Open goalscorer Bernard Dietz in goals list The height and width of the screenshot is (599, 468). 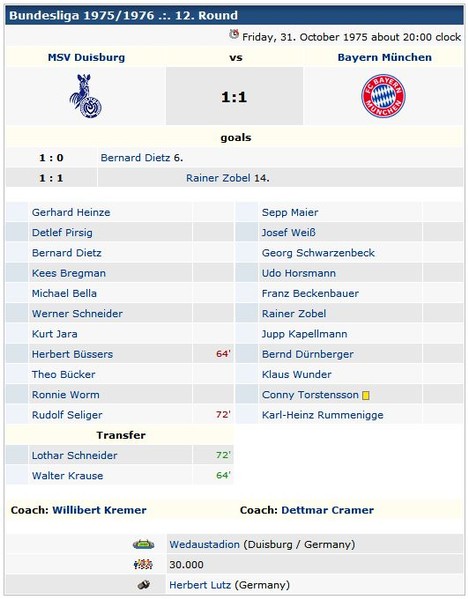pyautogui.click(x=135, y=158)
